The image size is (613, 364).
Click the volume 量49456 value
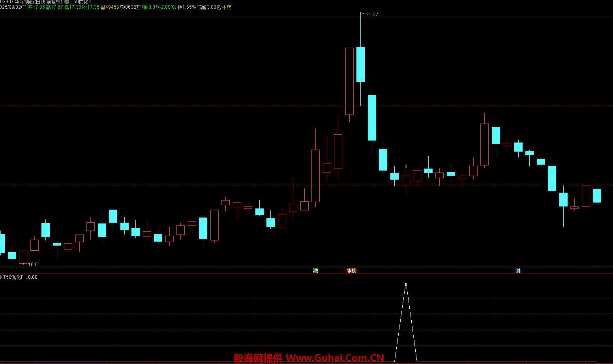point(110,7)
